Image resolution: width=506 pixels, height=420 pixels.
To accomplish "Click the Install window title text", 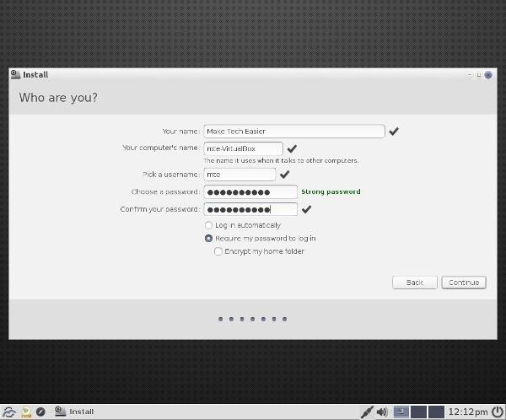I will coord(35,75).
